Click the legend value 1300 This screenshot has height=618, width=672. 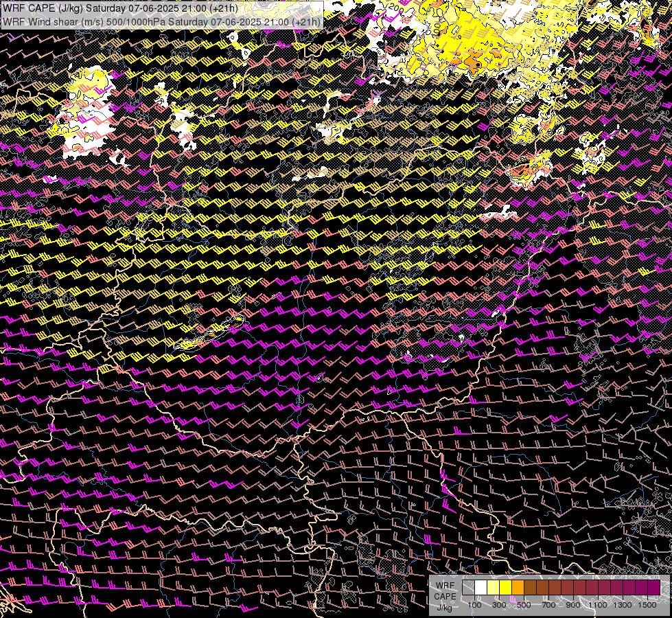click(x=623, y=605)
